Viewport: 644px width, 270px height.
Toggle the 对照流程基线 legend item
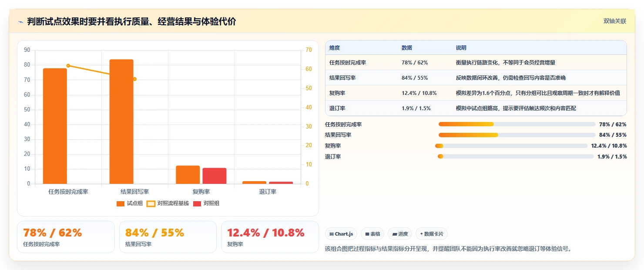click(168, 203)
